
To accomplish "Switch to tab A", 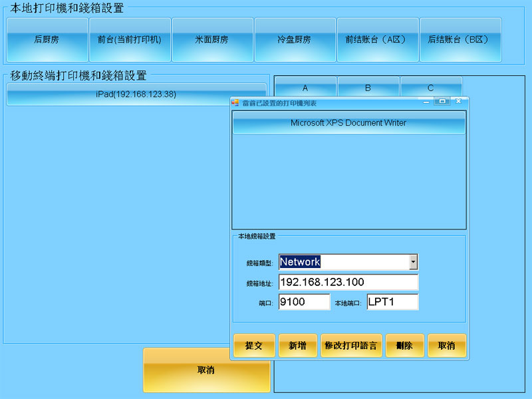I will 305,87.
